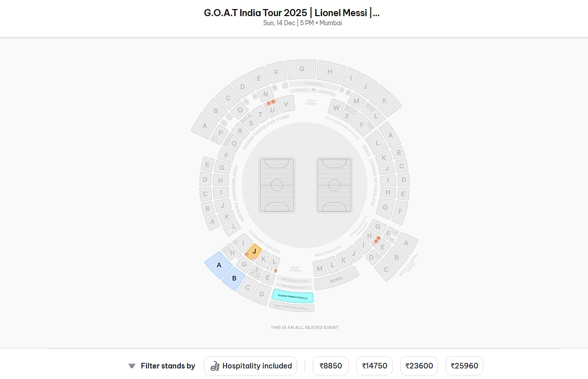Select the ₹25960 price filter chip
This screenshot has width=588, height=379.
tap(464, 366)
